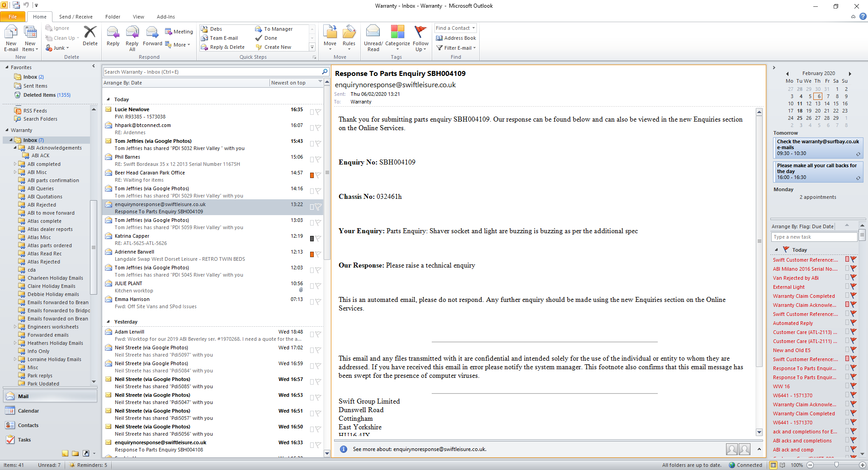868x470 pixels.
Task: Flag the Lucie Newlove message
Action: tap(318, 112)
